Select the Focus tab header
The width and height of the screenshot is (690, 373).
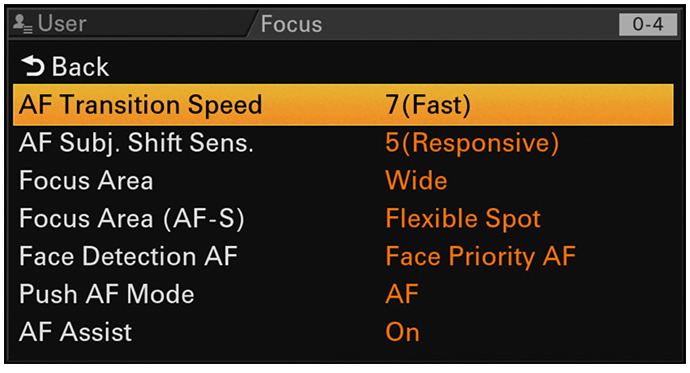(x=291, y=24)
